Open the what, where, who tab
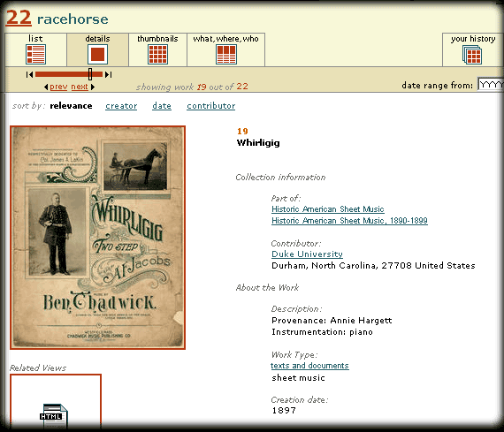Viewport: 504px width, 432px height. (226, 49)
